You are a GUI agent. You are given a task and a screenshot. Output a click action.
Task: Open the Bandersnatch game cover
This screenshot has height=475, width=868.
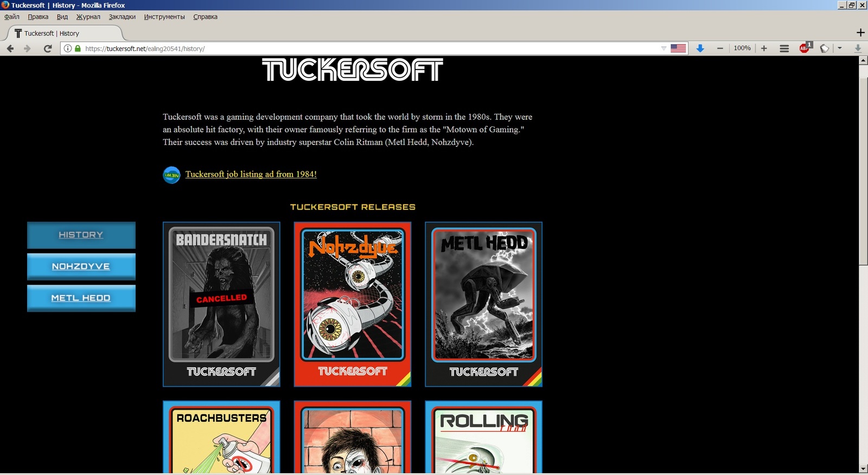click(x=221, y=304)
